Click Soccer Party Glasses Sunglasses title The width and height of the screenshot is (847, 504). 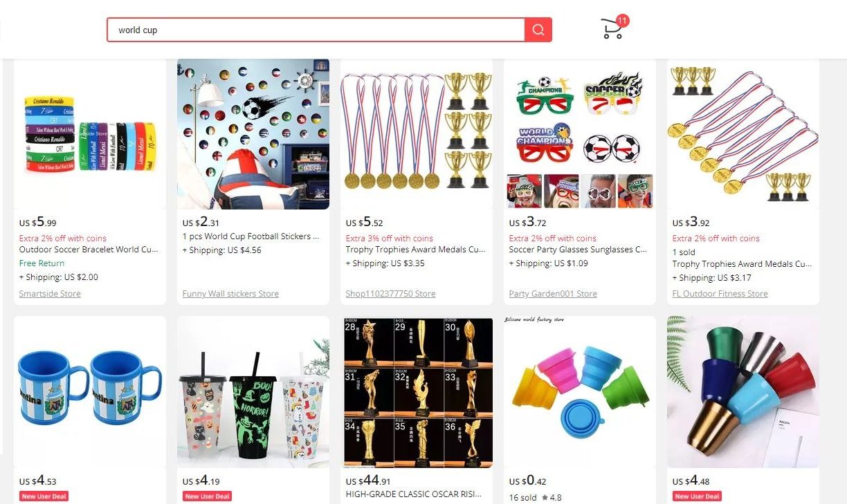(578, 250)
